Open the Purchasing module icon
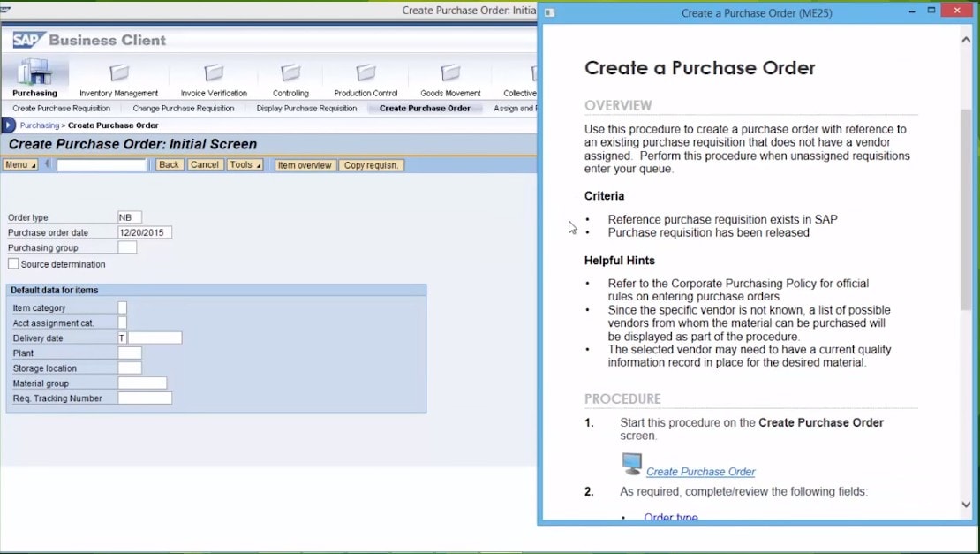 [x=34, y=72]
